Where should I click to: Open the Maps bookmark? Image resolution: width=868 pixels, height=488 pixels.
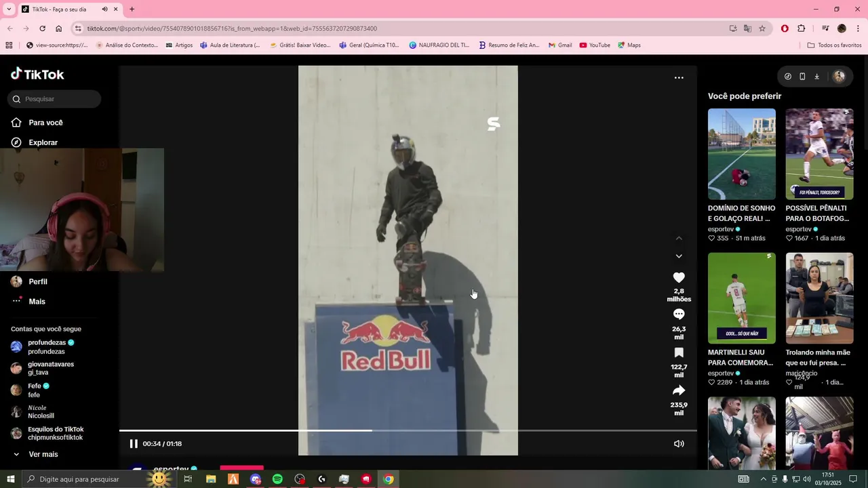coord(629,45)
